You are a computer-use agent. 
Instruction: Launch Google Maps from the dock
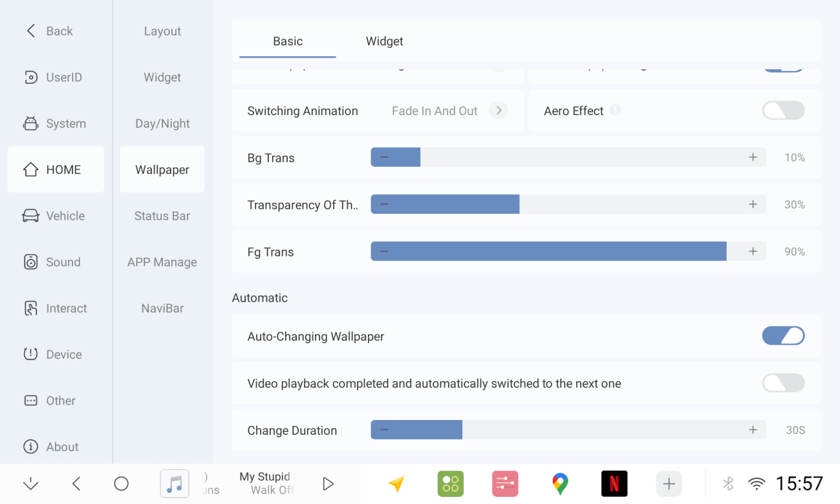(560, 483)
